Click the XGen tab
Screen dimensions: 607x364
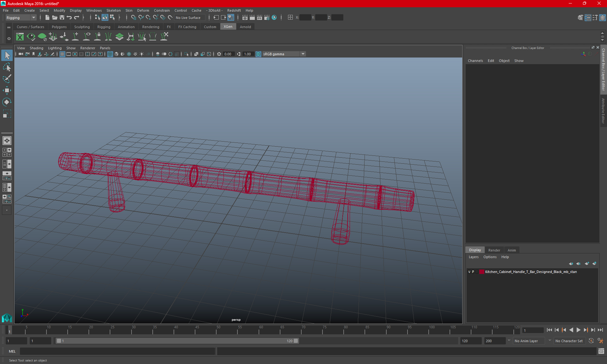tap(228, 27)
